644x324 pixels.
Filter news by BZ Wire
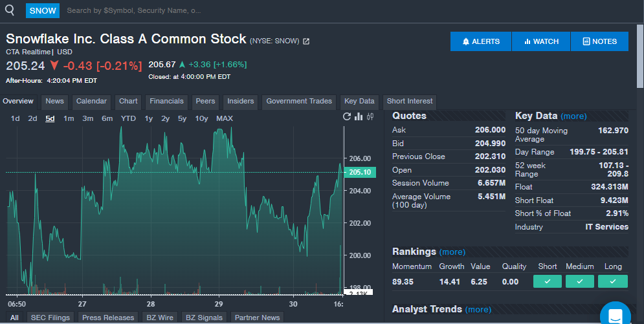160,318
